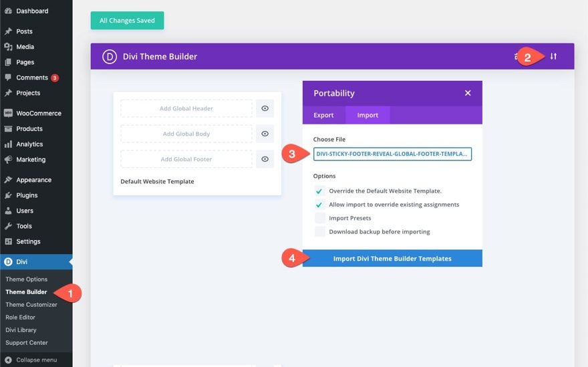Click the Choose File input field
Image resolution: width=588 pixels, height=367 pixels.
pyautogui.click(x=392, y=154)
